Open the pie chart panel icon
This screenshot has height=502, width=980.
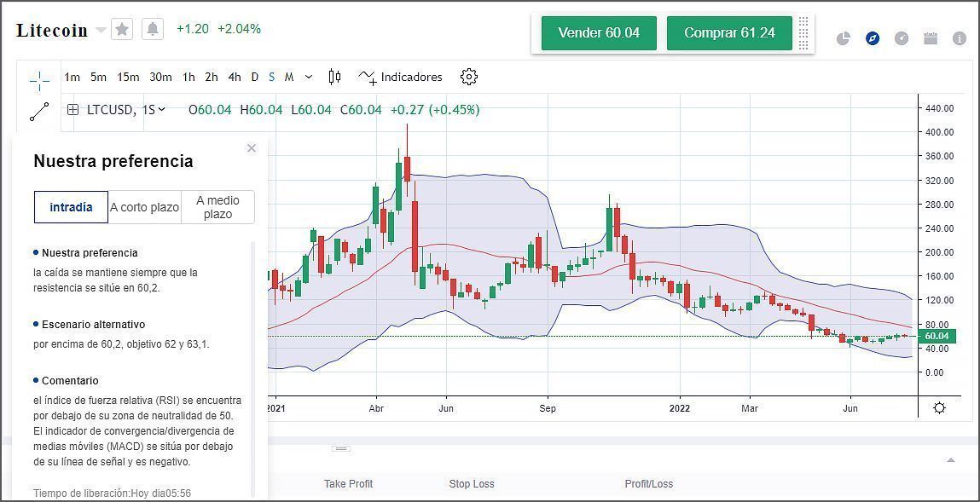tap(844, 38)
